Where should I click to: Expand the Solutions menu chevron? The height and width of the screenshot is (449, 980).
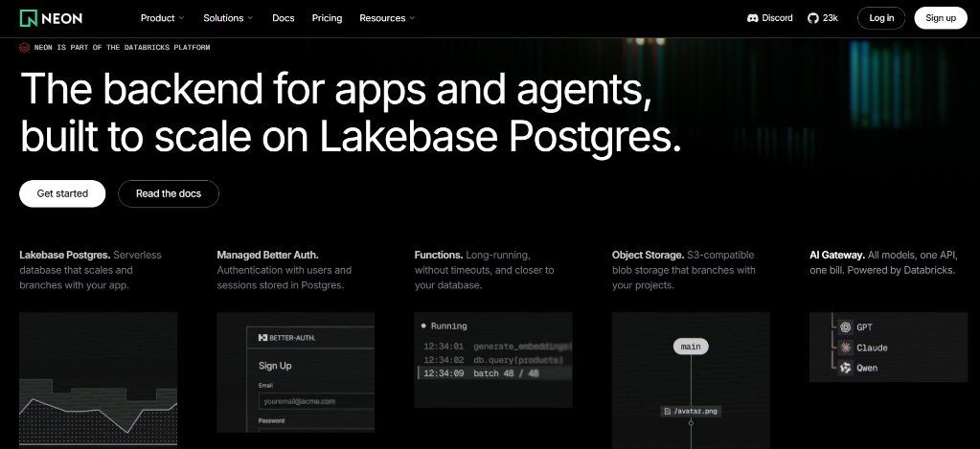pos(250,18)
